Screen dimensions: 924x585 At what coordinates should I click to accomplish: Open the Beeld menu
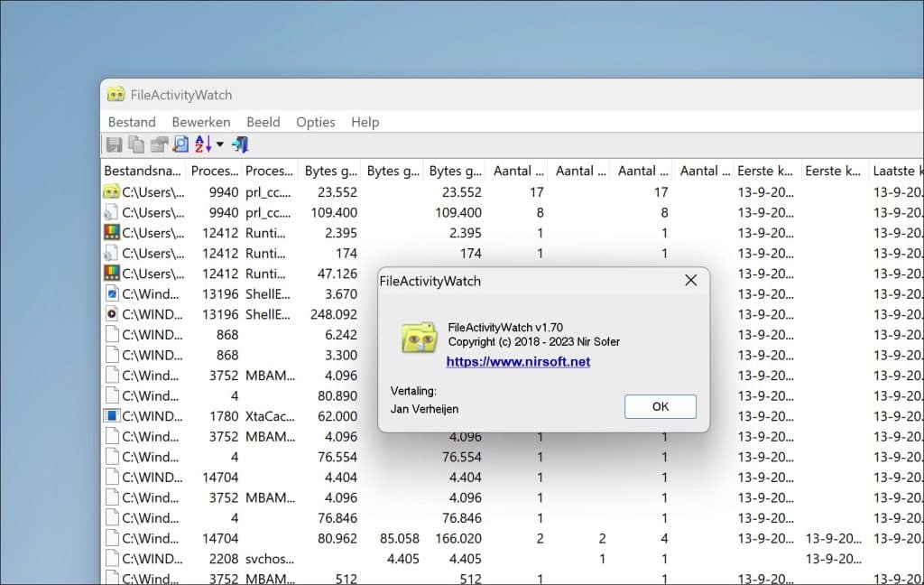pos(263,122)
